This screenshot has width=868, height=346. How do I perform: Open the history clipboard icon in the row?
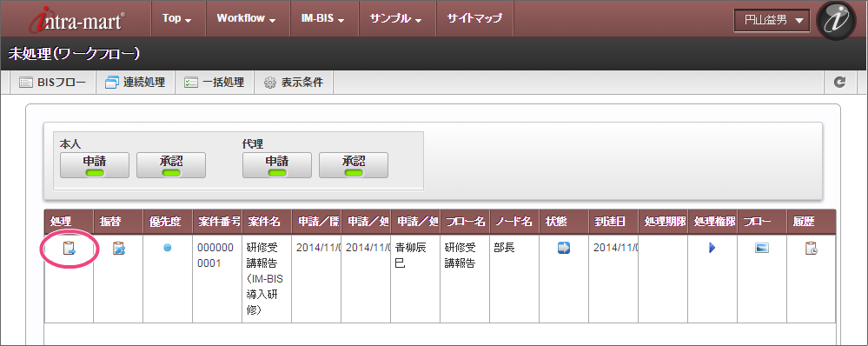tap(811, 248)
